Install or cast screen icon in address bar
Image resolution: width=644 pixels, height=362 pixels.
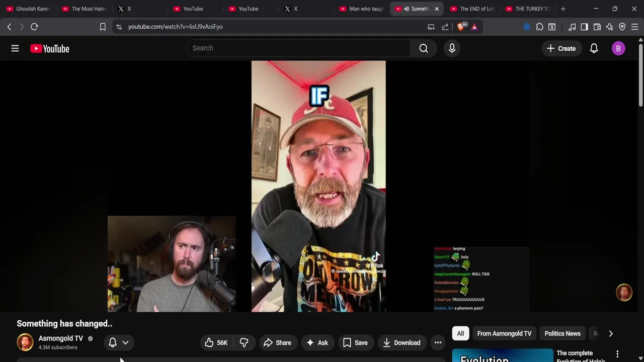click(x=431, y=27)
